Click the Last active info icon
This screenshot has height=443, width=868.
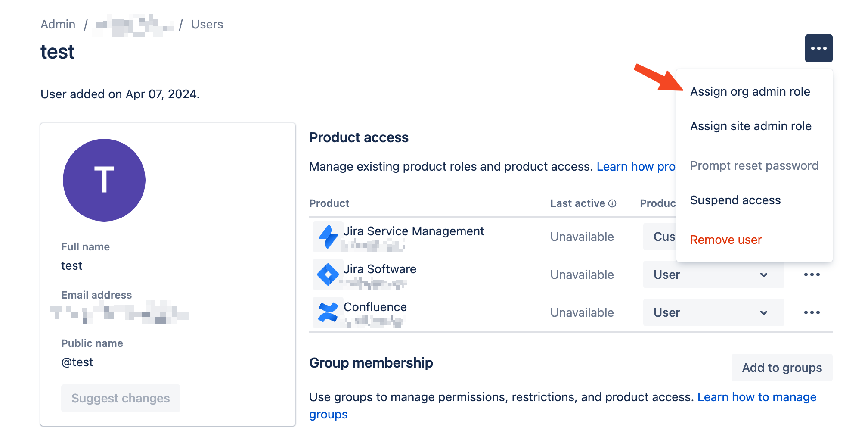[x=612, y=203]
